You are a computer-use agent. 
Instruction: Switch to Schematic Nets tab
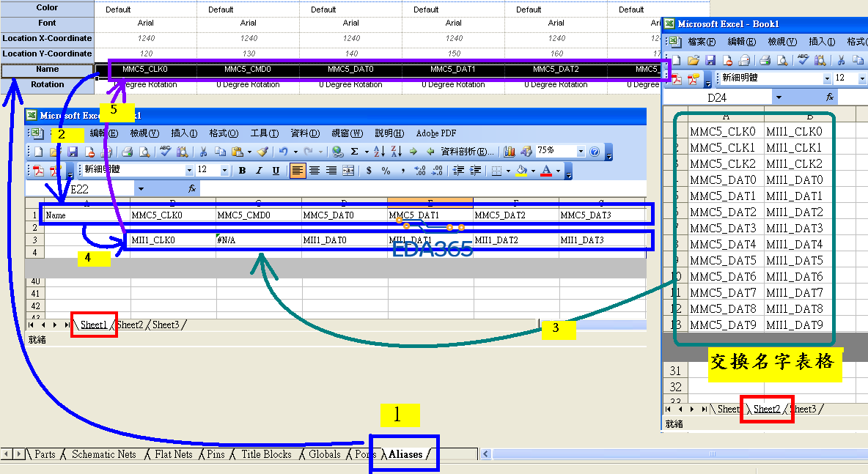pyautogui.click(x=103, y=454)
